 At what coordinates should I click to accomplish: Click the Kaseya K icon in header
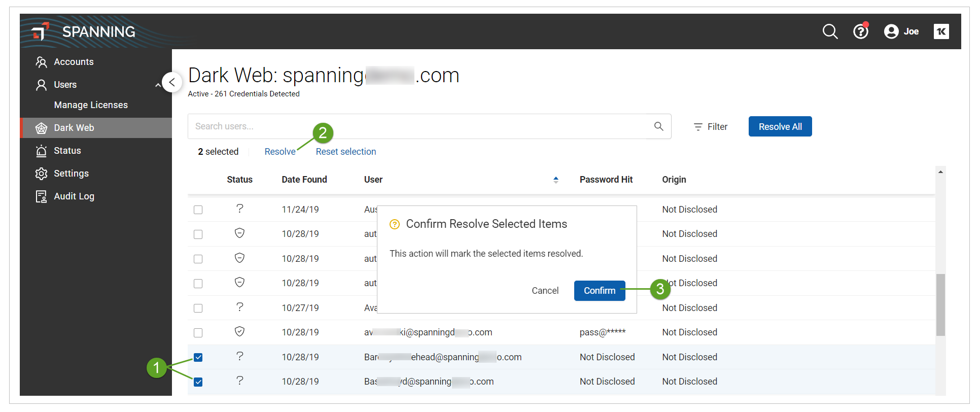tap(941, 31)
